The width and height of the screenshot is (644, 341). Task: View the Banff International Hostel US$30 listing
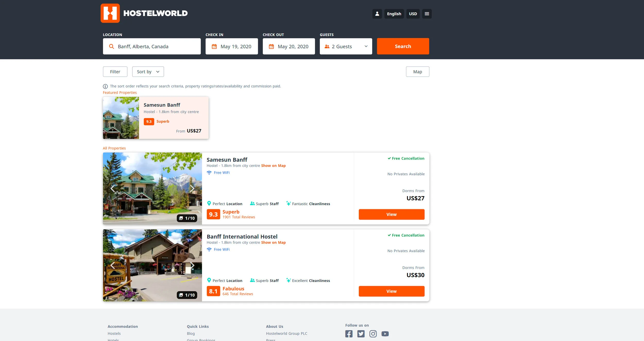tap(392, 291)
